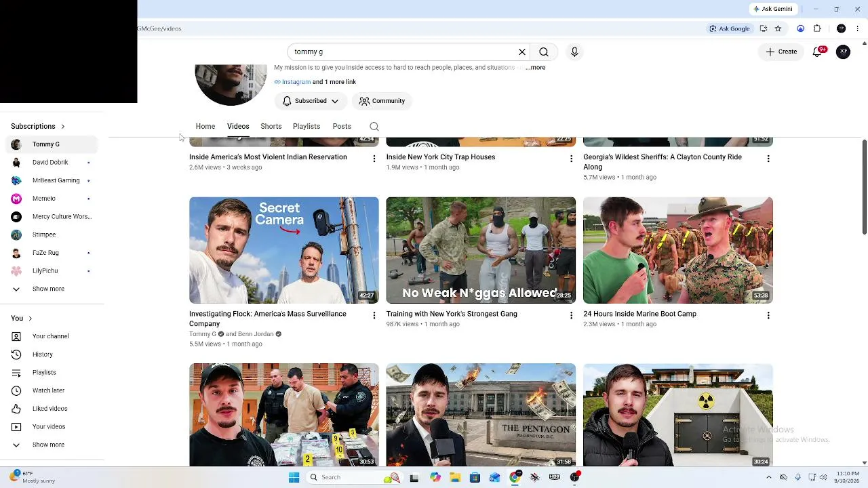The image size is (868, 488).
Task: Click the Create button
Action: [x=781, y=52]
